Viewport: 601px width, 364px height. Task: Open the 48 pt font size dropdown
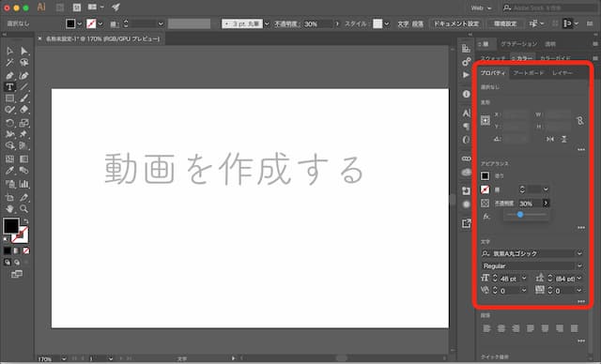coord(524,279)
